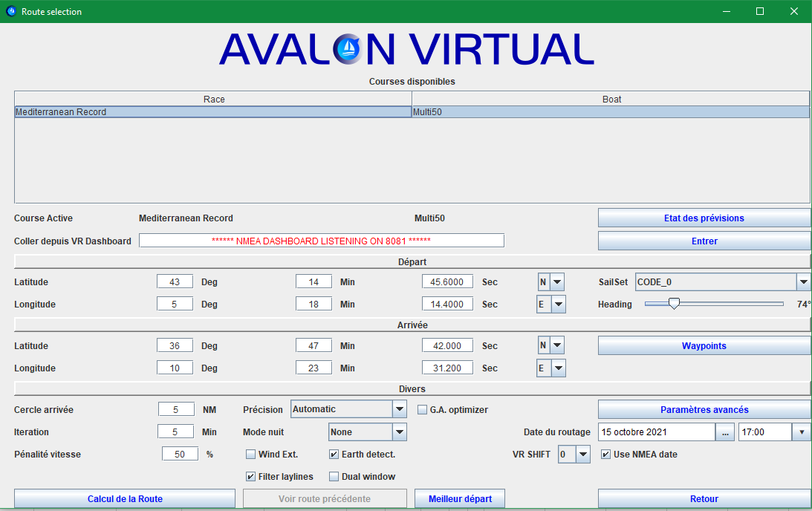Viewport: 812px width, 511px height.
Task: Maximize the Route selection window
Action: click(760, 11)
